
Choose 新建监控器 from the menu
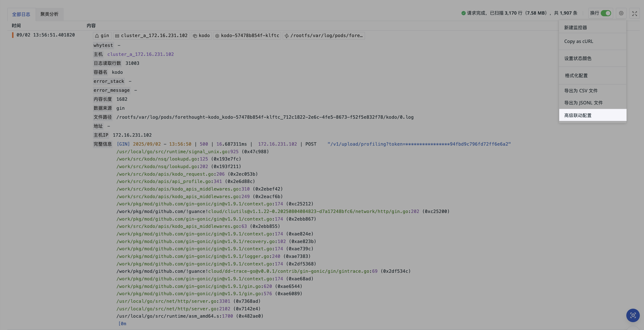tap(576, 27)
